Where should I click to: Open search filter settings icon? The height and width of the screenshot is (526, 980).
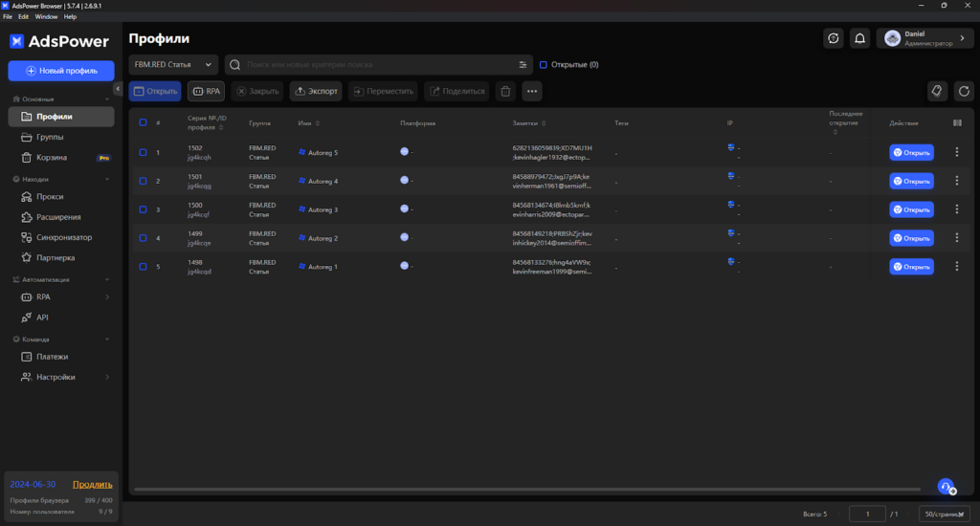[x=523, y=65]
